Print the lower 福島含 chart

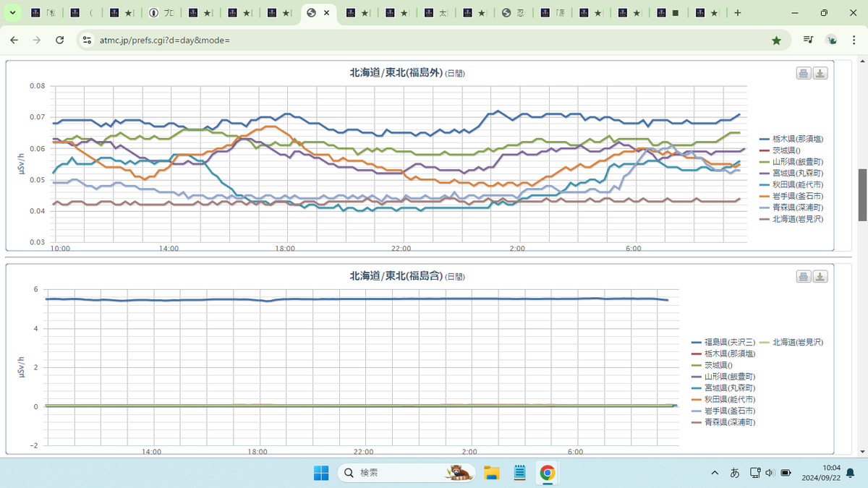[x=804, y=276]
